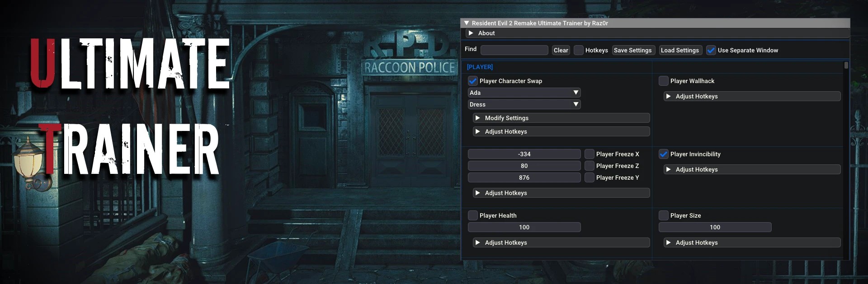Viewport: 868px width, 284px height.
Task: Disable Player Character Swap checkbox
Action: [x=473, y=81]
